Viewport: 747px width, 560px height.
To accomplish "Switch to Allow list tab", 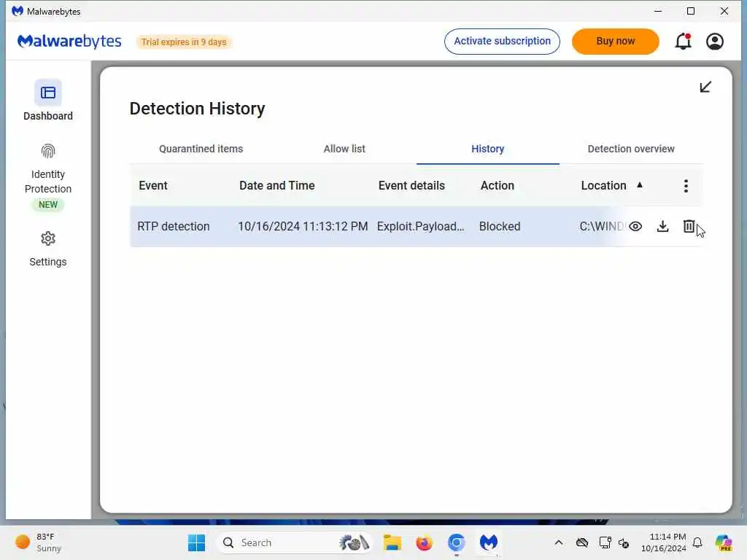I will pos(344,149).
